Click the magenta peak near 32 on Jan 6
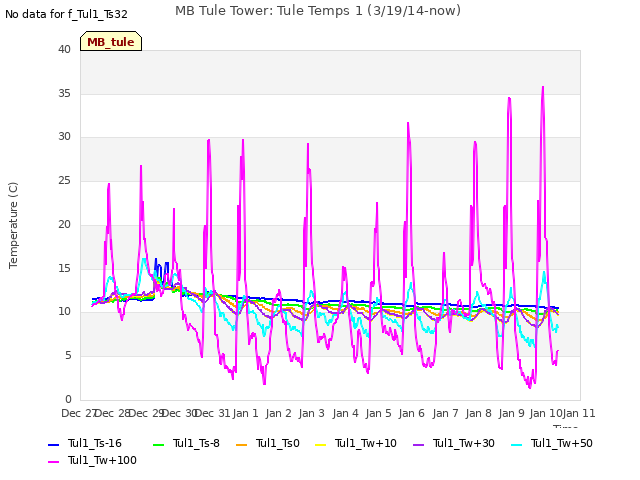The width and height of the screenshot is (640, 480). (408, 123)
